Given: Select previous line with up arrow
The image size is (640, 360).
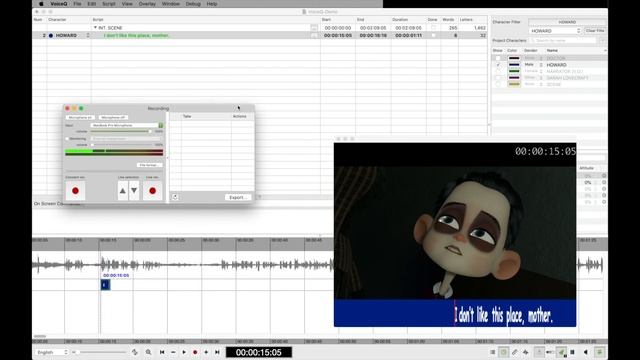Looking at the screenshot, I should tap(123, 191).
